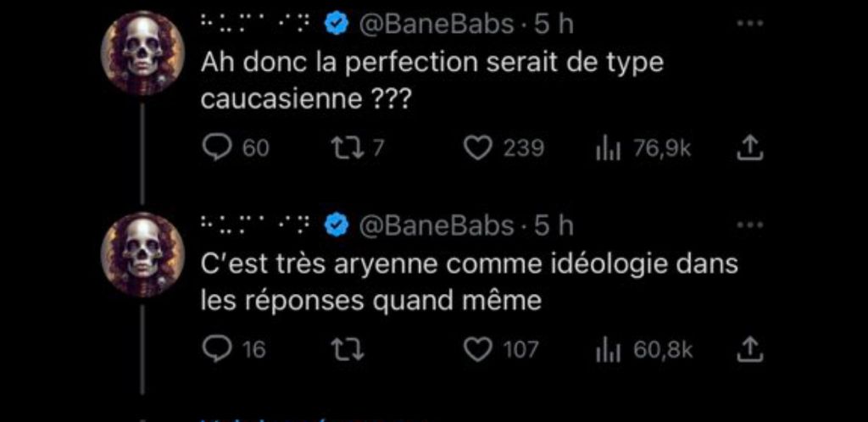Reply to the 'perfection' tweet
The image size is (868, 422).
point(217,149)
